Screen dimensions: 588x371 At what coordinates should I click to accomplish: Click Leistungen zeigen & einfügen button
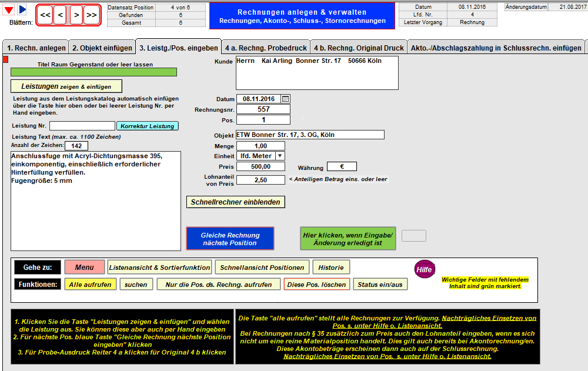click(x=66, y=86)
